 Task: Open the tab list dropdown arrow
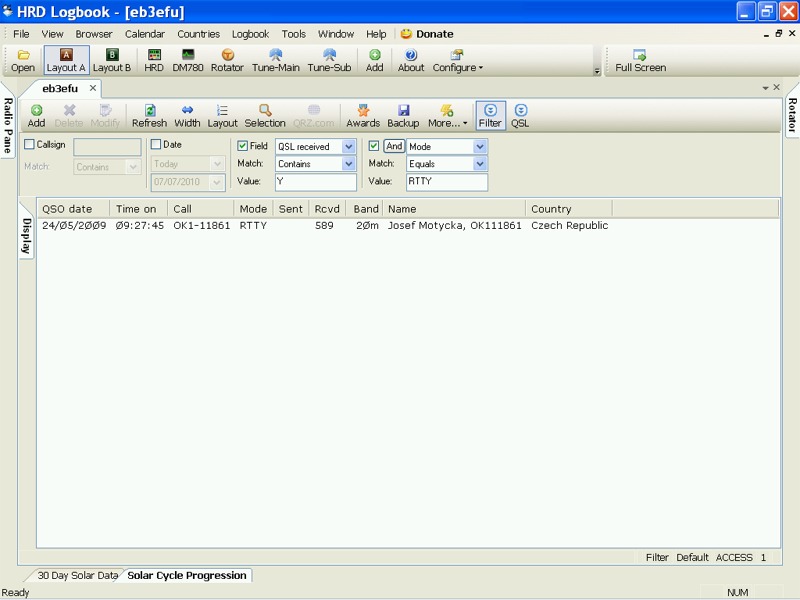point(765,88)
